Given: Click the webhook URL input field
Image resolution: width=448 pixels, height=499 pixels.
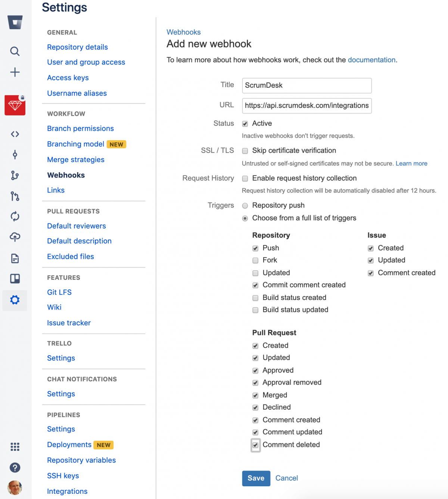Looking at the screenshot, I should pos(306,106).
